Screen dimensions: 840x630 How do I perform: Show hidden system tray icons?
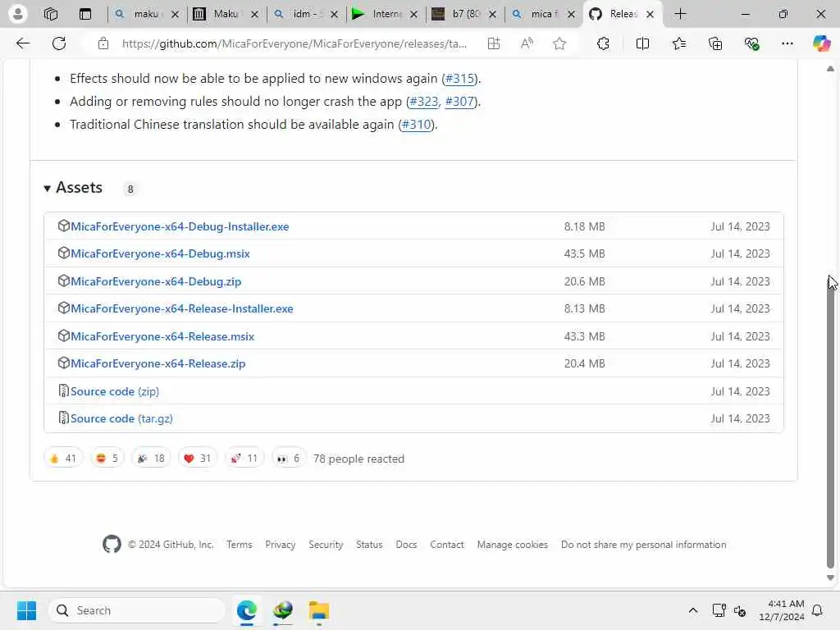point(692,610)
